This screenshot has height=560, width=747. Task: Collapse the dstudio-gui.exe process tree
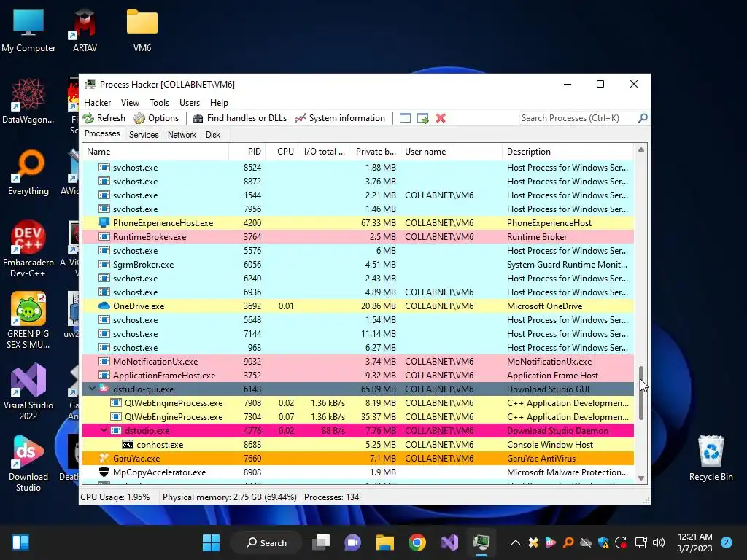pyautogui.click(x=92, y=389)
